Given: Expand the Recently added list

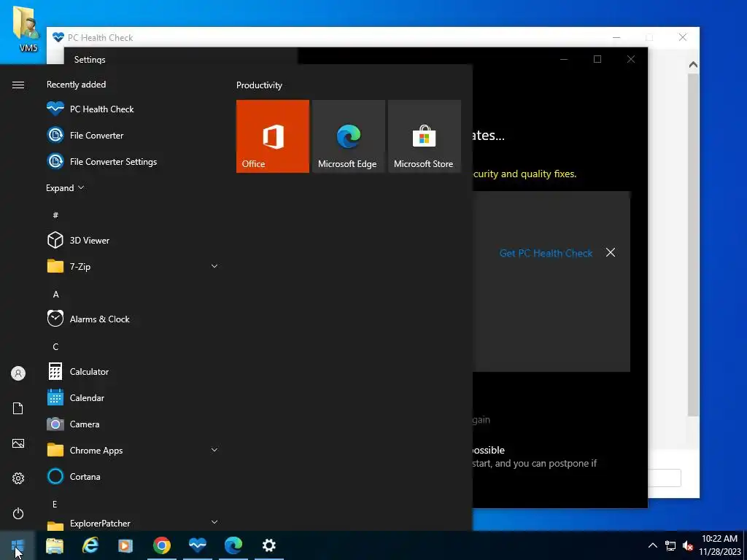Looking at the screenshot, I should click(x=65, y=188).
